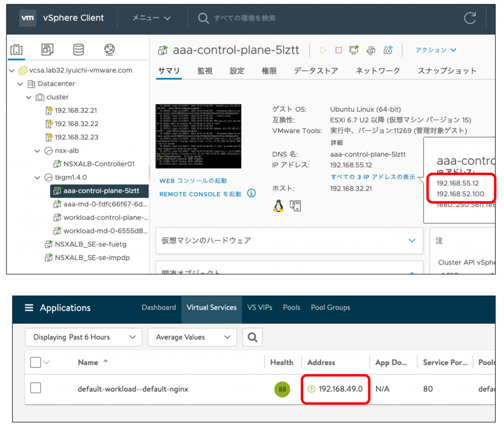Click host link 192.168.32.21 in summary
Viewport: 504px width, 428px height.
351,188
